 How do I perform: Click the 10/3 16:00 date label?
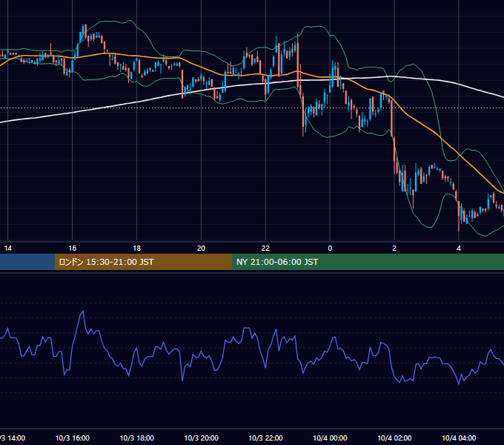click(73, 438)
